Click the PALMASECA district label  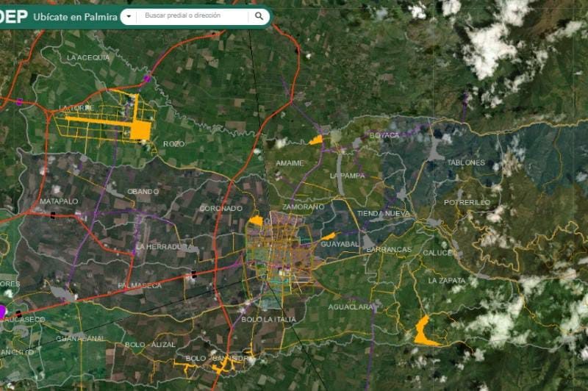click(139, 285)
